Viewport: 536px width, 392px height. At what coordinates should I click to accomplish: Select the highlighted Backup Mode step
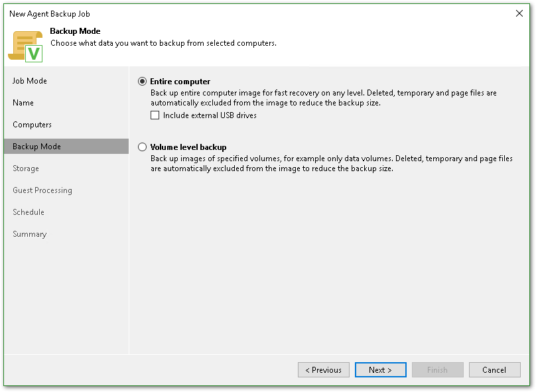point(36,147)
